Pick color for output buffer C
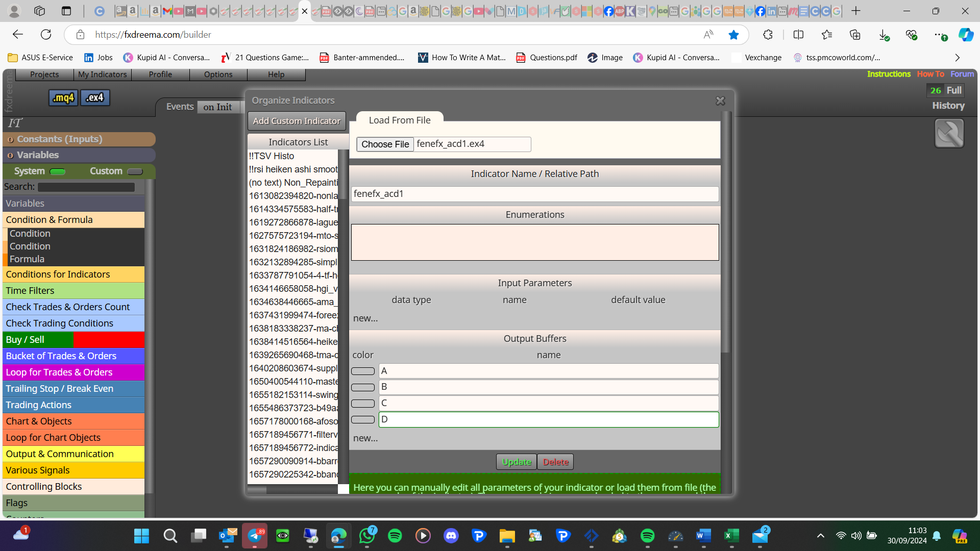This screenshot has width=980, height=551. point(363,404)
